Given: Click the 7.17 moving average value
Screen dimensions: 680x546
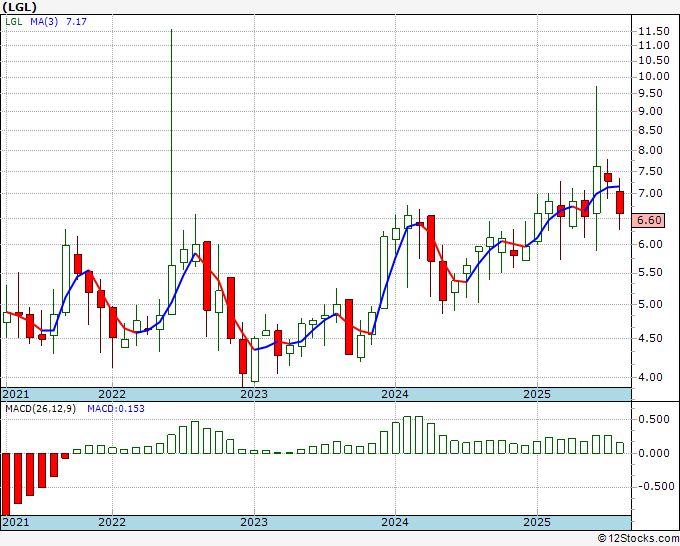Looking at the screenshot, I should click(76, 21).
